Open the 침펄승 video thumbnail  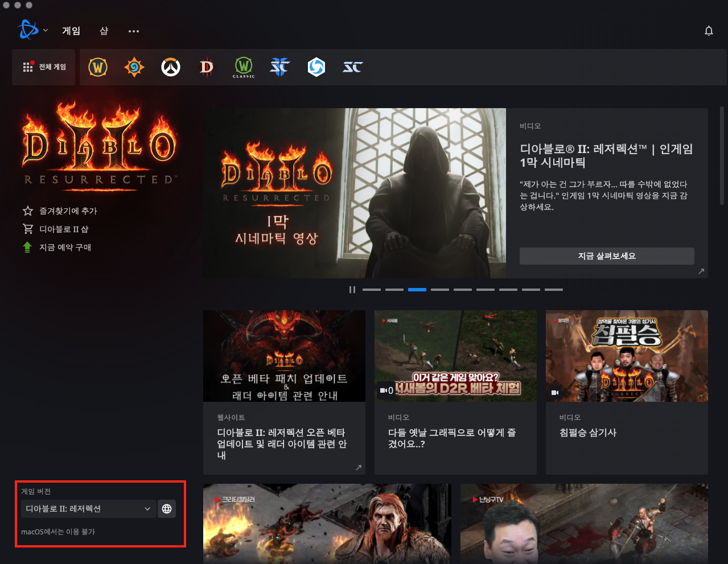(627, 356)
